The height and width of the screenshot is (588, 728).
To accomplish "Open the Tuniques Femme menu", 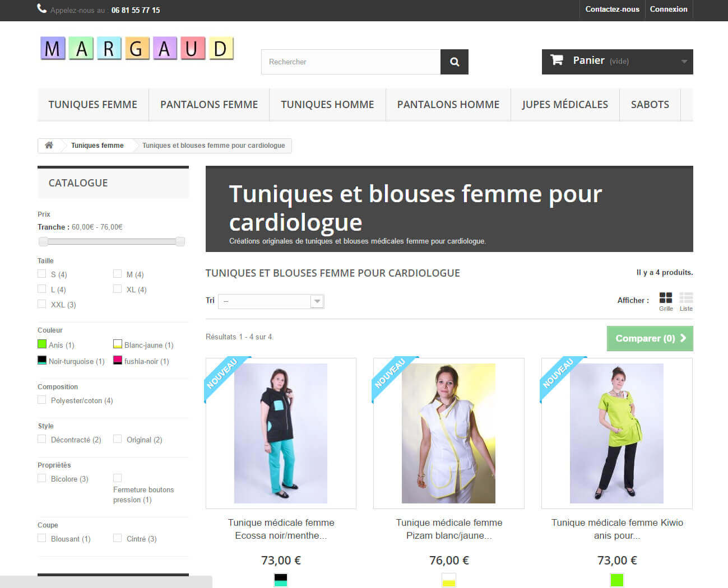I will [x=93, y=105].
